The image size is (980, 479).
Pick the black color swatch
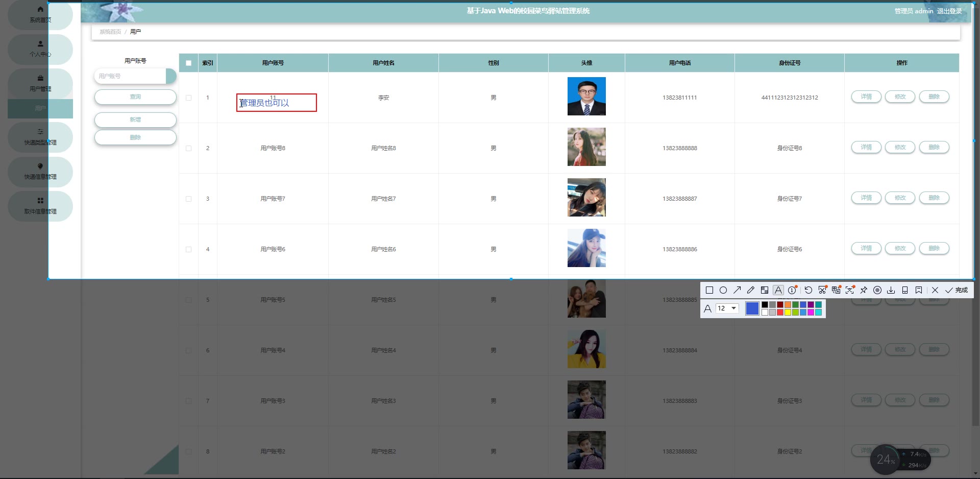765,305
